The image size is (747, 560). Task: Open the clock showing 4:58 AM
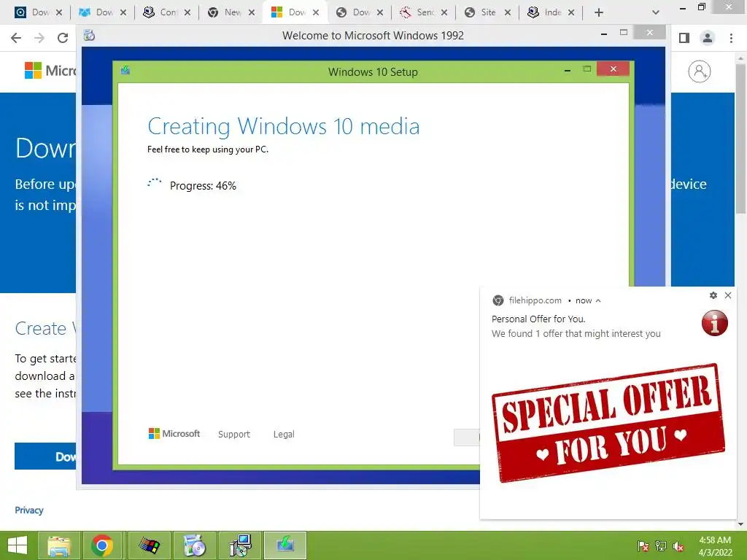[715, 545]
